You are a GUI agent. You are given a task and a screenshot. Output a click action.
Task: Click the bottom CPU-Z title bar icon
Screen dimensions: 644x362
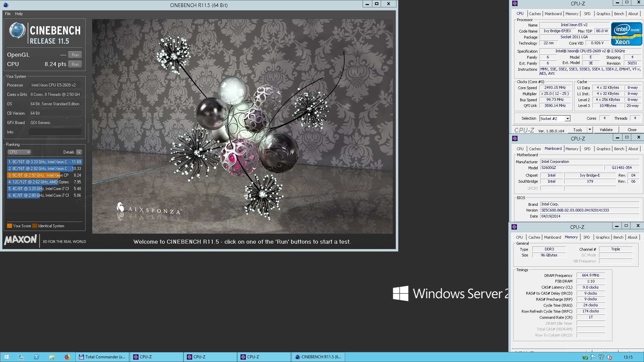(x=514, y=227)
